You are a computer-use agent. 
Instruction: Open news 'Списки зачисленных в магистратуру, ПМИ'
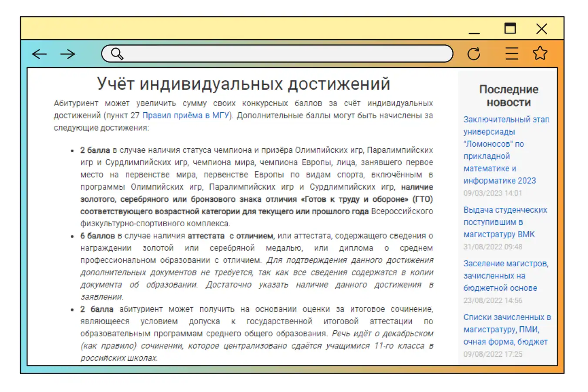point(507,329)
